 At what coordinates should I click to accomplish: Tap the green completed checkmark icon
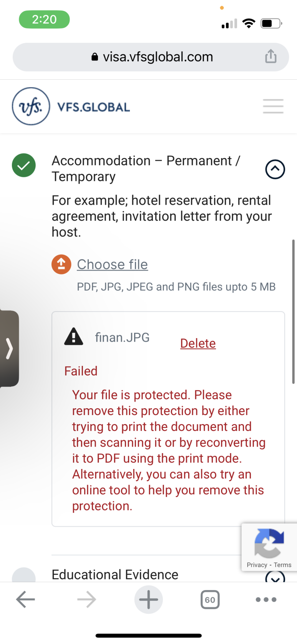coord(24,165)
